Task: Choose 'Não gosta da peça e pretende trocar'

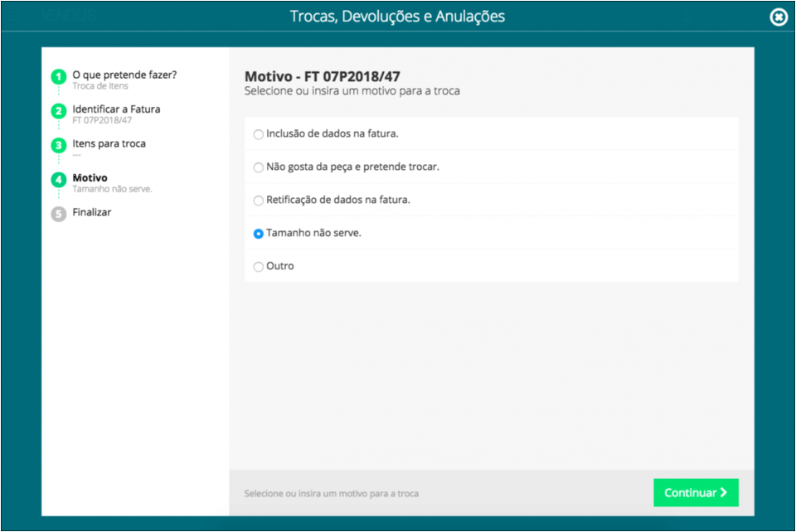Action: [x=259, y=167]
